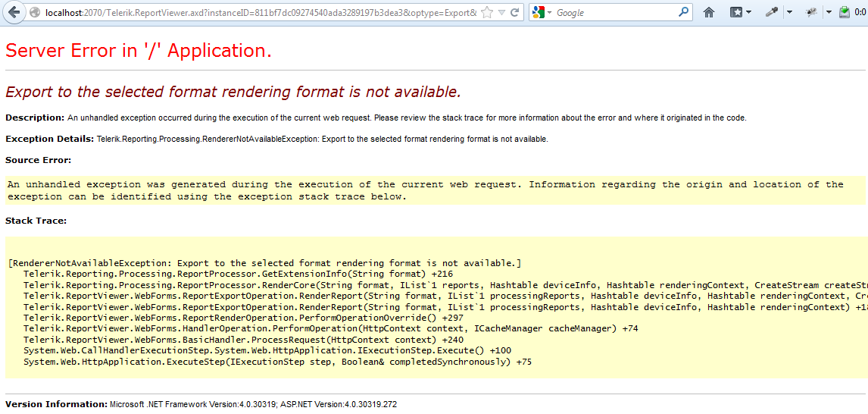Click the italic 'Export to the selected format' heading
Screen dimensions: 868x414
click(x=233, y=92)
